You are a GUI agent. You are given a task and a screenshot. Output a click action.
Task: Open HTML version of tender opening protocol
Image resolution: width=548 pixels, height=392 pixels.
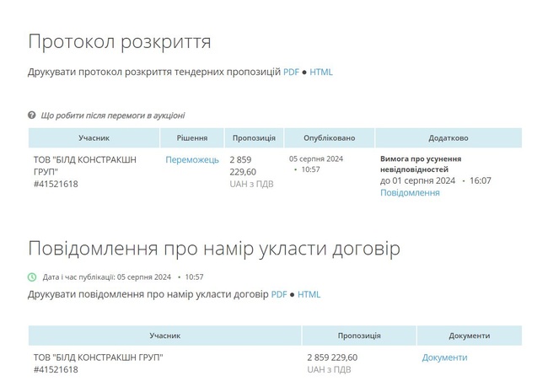pos(321,72)
